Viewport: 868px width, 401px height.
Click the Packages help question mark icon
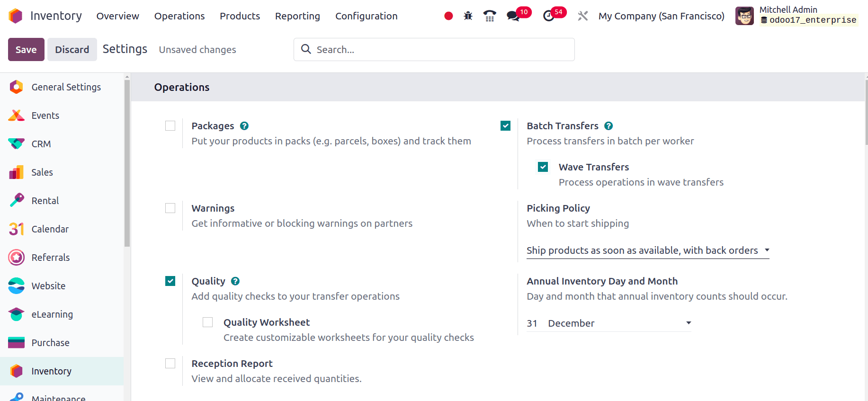244,126
